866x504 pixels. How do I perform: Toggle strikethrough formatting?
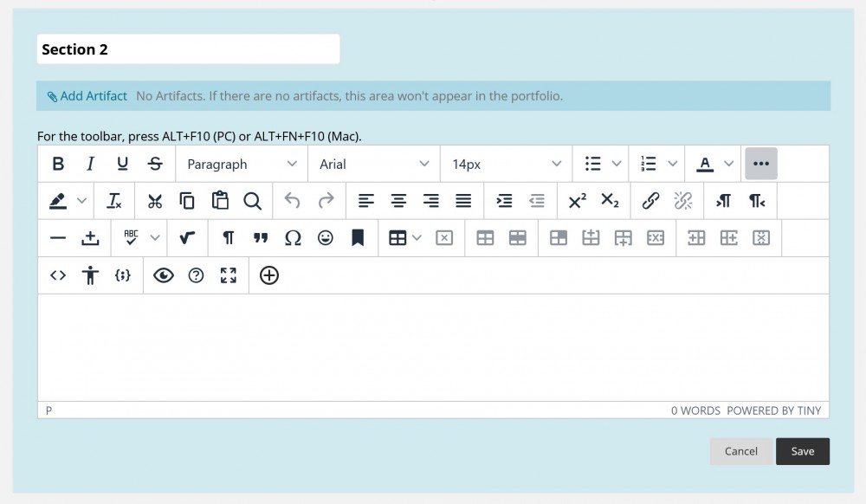point(155,164)
